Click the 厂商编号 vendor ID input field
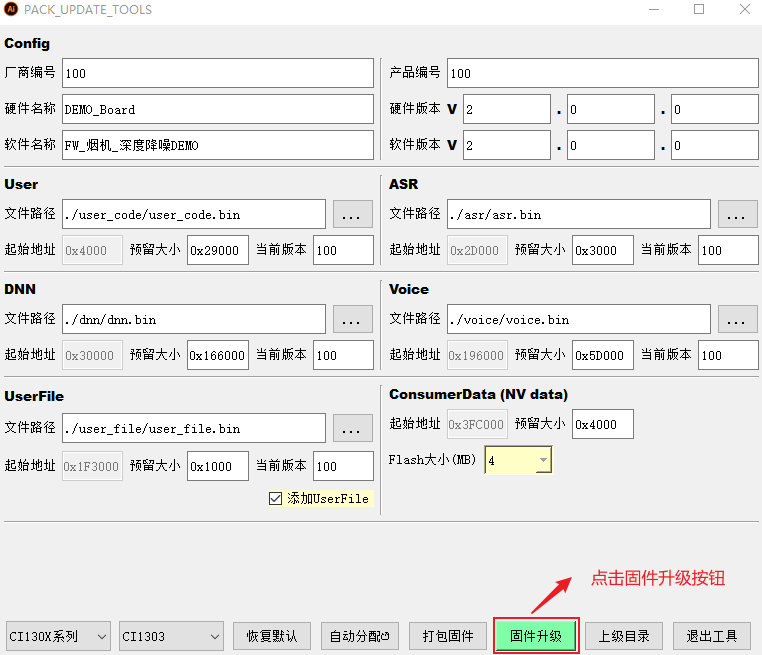Screen dimensions: 762x655 pyautogui.click(x=217, y=73)
